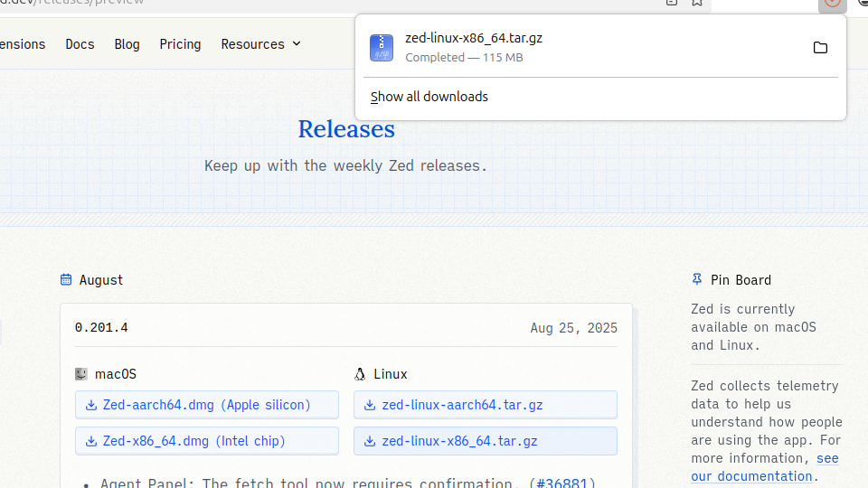Click 'Keep up with the weekly Zed releases' tagline
The width and height of the screenshot is (868, 488).
[345, 165]
